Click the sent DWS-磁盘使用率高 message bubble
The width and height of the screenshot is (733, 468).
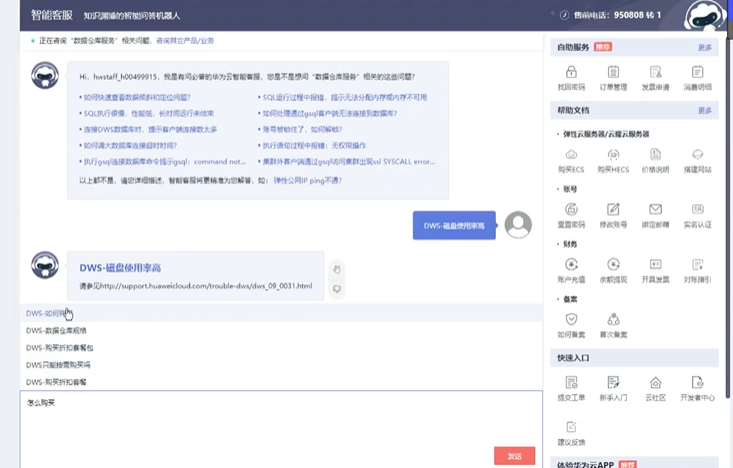[454, 225]
